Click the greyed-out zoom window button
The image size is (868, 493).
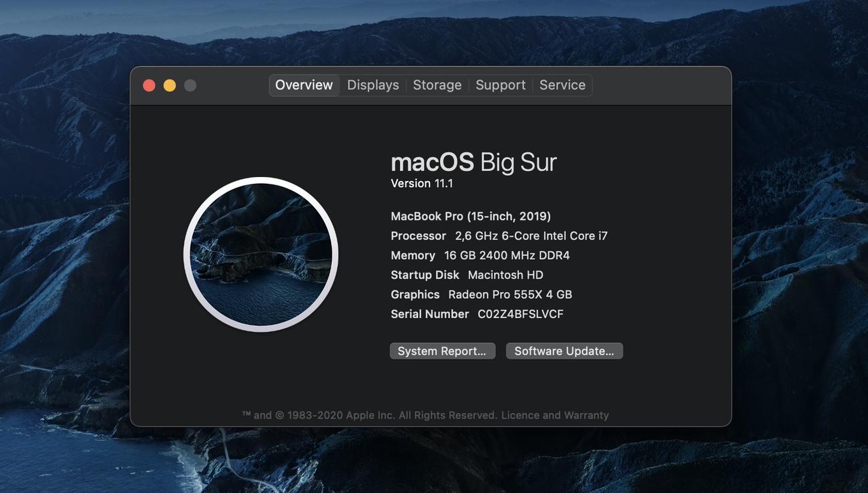point(190,86)
